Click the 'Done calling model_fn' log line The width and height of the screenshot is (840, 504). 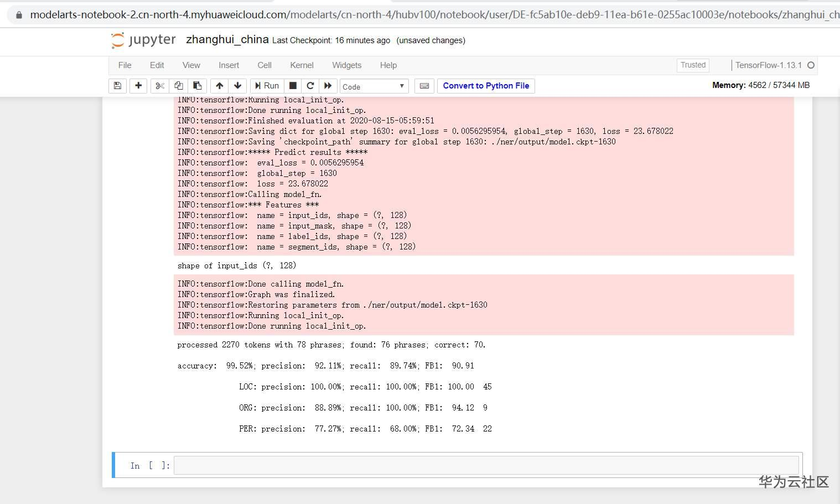[261, 284]
